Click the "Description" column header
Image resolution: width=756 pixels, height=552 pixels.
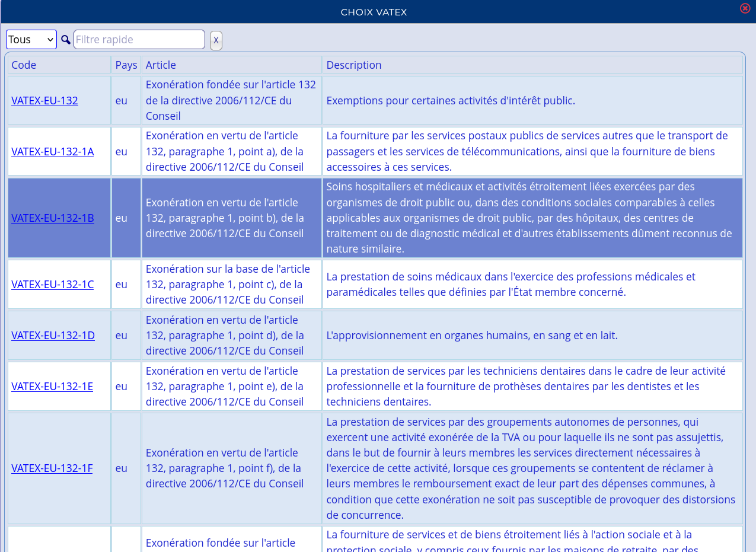point(354,65)
